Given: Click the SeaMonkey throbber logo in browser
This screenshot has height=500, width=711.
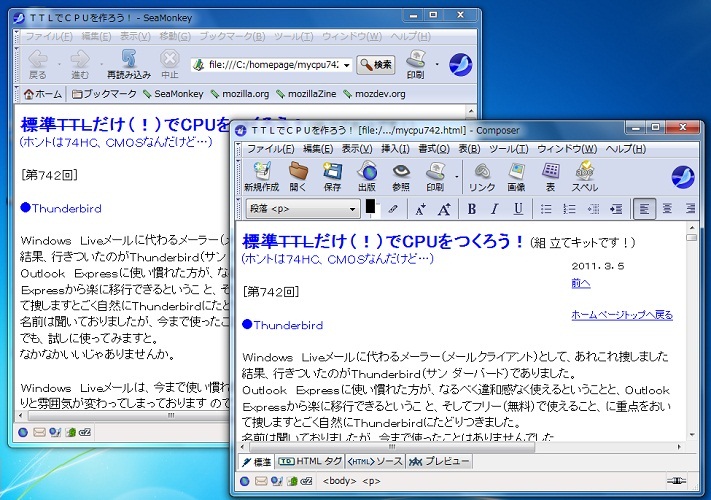Looking at the screenshot, I should pyautogui.click(x=460, y=64).
